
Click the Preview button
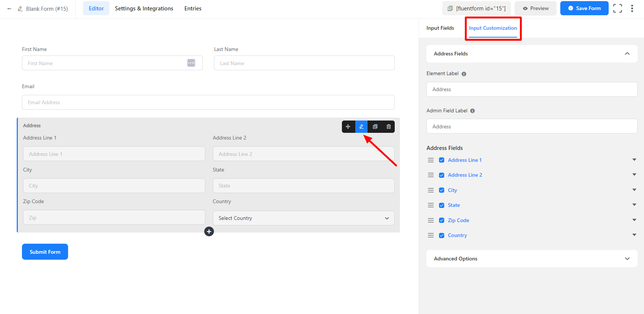[x=535, y=8]
